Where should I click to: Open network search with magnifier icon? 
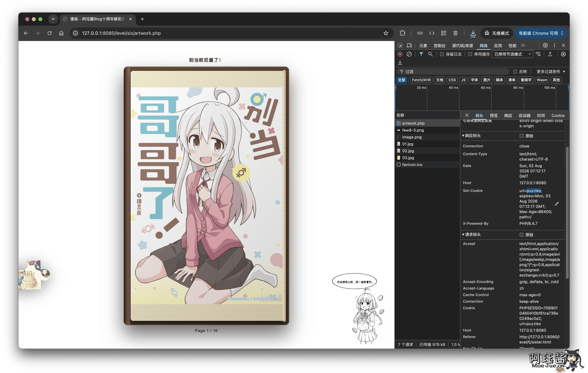[430, 54]
